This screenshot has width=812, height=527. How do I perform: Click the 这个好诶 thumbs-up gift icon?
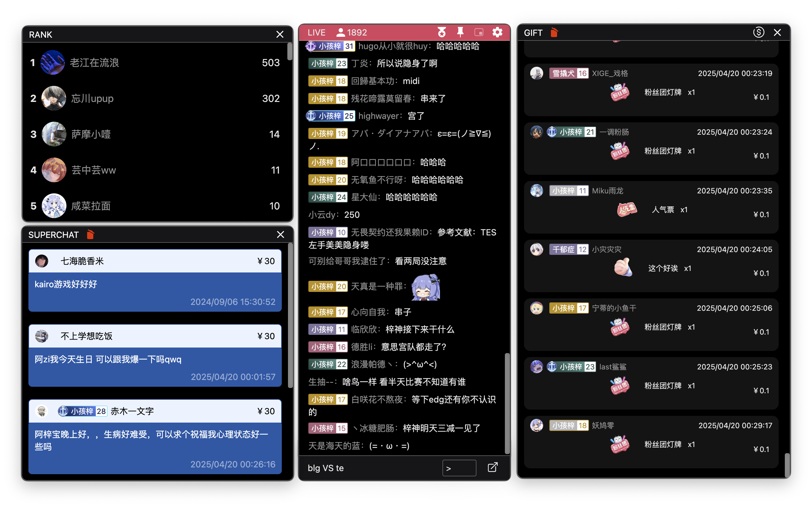(x=623, y=268)
